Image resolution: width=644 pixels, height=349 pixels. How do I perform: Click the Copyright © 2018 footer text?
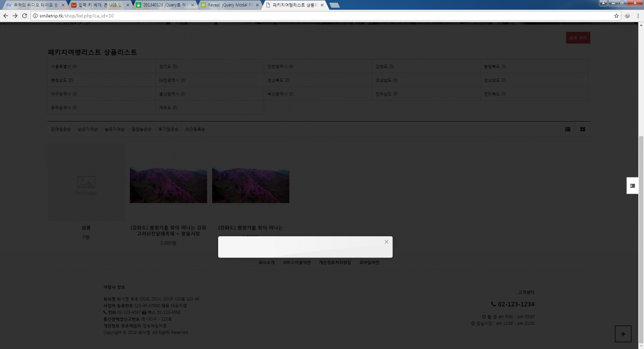146,332
